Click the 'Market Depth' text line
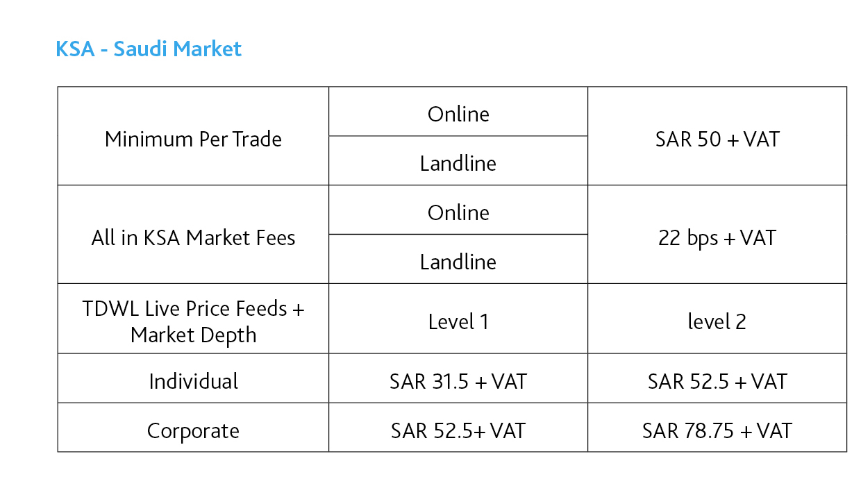861x504 pixels. tap(193, 335)
